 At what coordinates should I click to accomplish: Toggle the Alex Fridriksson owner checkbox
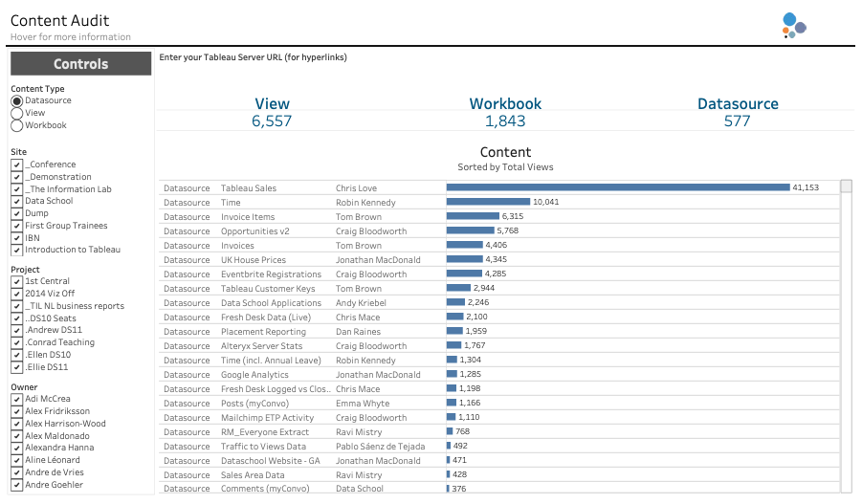pyautogui.click(x=16, y=411)
